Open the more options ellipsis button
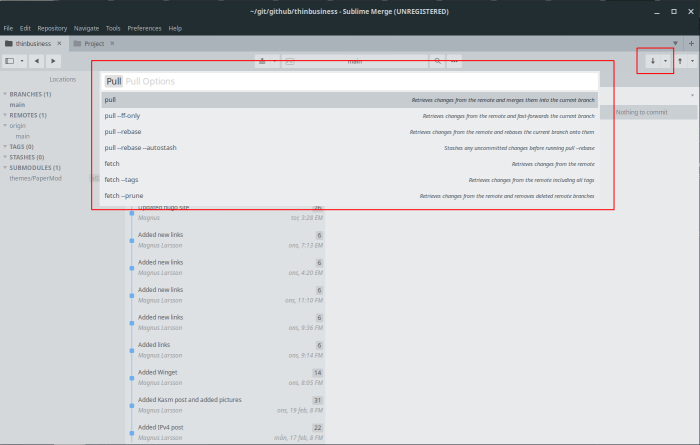700x445 pixels. coord(454,61)
